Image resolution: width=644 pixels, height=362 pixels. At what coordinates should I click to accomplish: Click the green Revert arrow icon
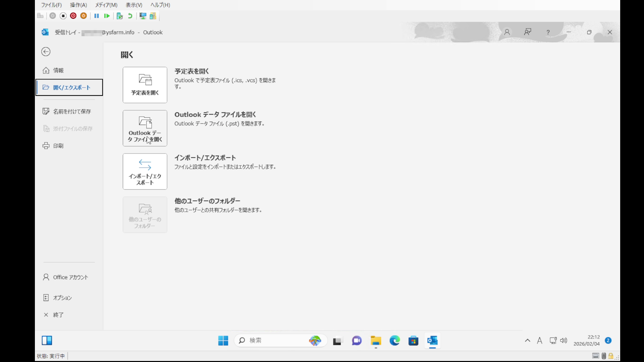[x=130, y=16]
